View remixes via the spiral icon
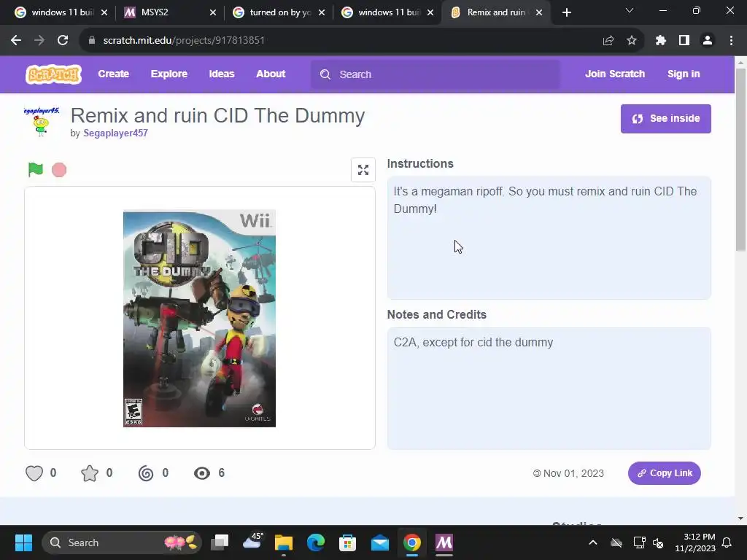 (146, 472)
